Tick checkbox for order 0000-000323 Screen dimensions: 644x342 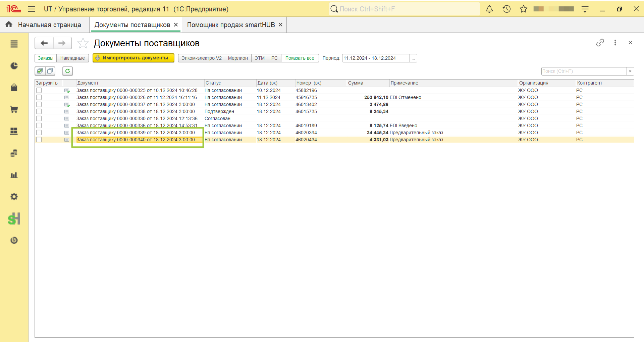pyautogui.click(x=39, y=90)
